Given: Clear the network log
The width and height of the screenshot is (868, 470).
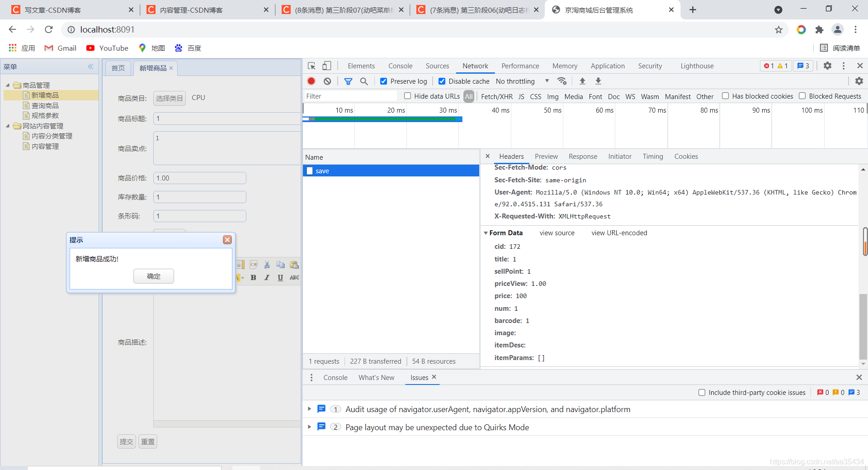Looking at the screenshot, I should [327, 81].
